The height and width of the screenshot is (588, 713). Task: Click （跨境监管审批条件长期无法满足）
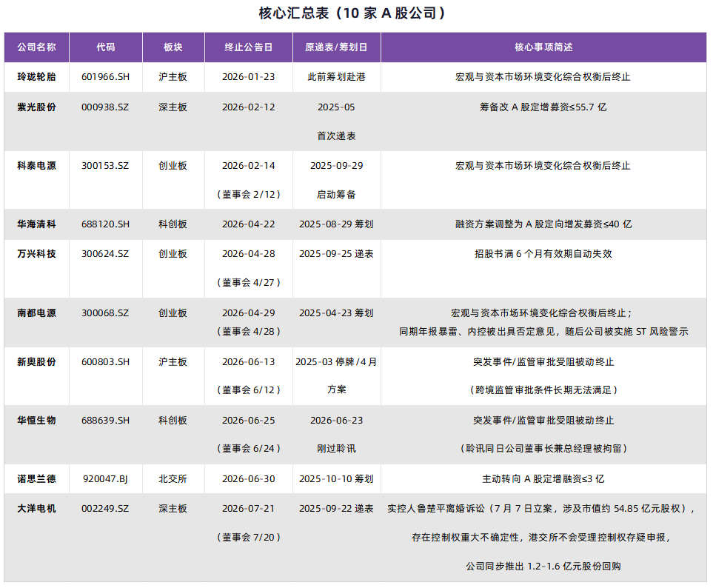pos(543,390)
